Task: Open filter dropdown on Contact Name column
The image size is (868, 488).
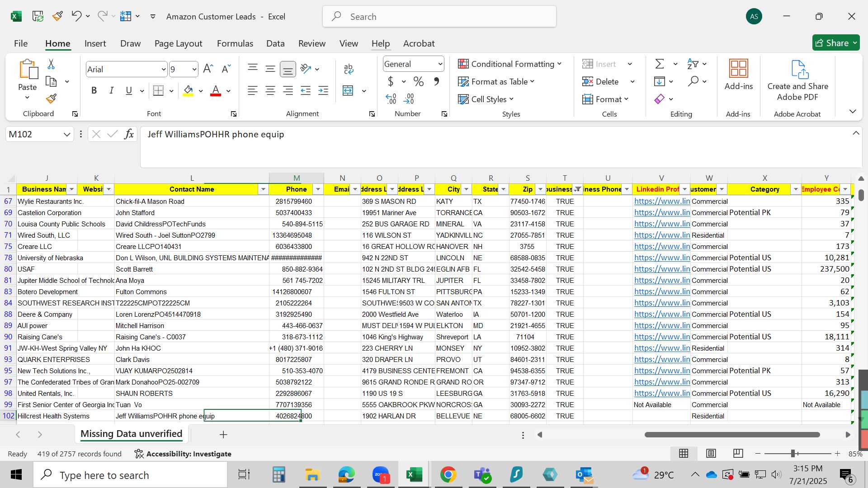Action: coord(263,189)
